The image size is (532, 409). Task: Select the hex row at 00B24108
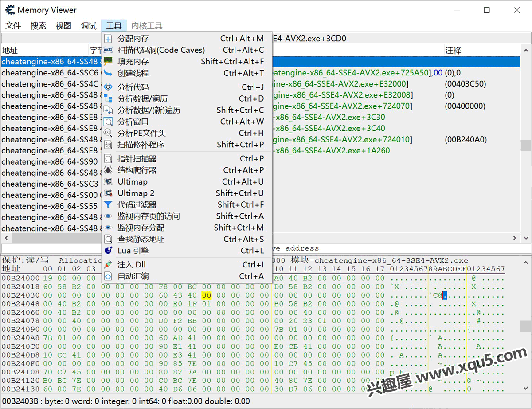[x=253, y=372]
